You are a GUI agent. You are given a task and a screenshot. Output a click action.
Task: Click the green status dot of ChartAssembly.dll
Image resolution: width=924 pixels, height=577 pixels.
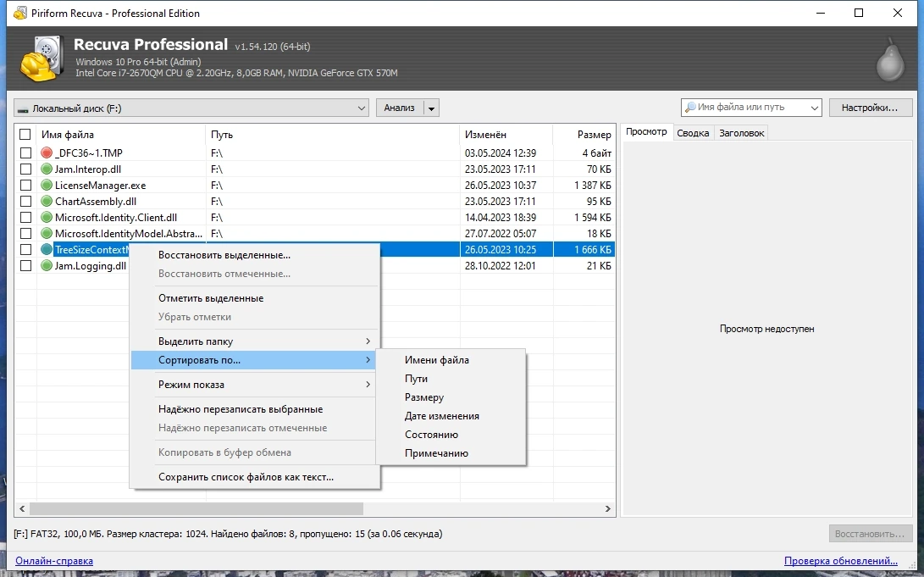point(47,201)
